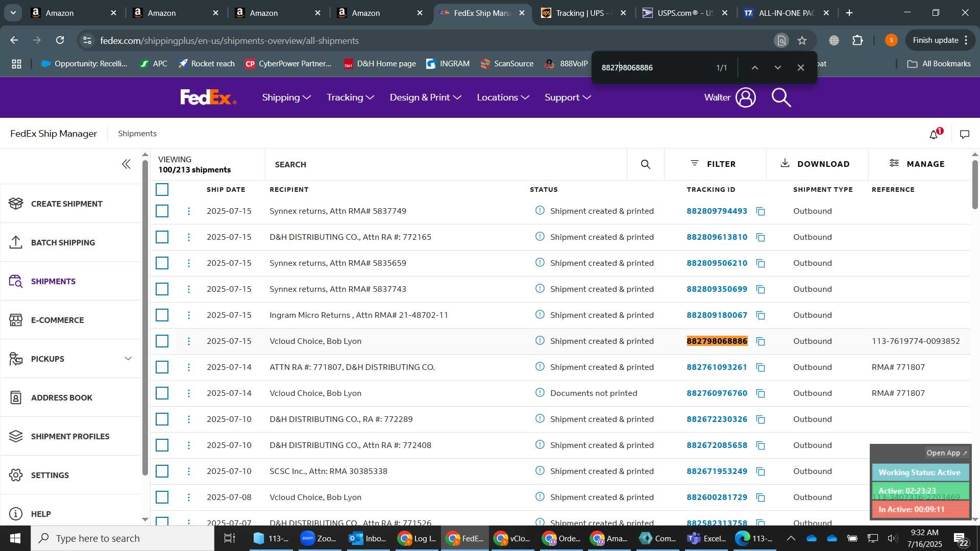Check the SCSC Inc. row checkbox
980x551 pixels.
click(162, 471)
